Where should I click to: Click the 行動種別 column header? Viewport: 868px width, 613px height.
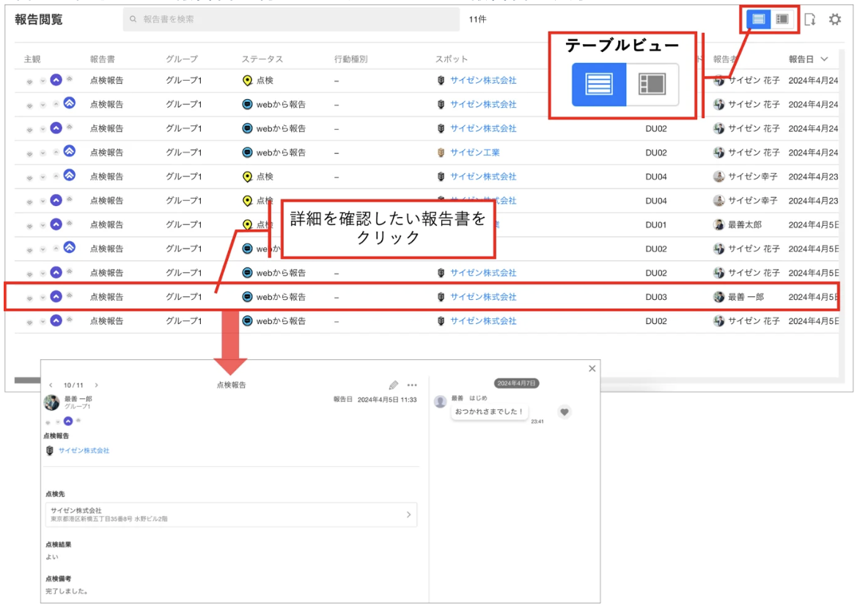pos(351,59)
